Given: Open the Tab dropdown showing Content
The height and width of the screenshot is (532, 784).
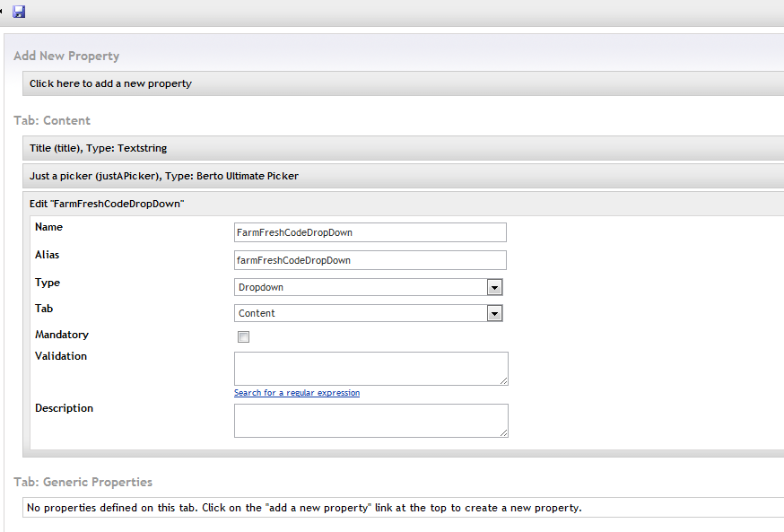Looking at the screenshot, I should [368, 313].
